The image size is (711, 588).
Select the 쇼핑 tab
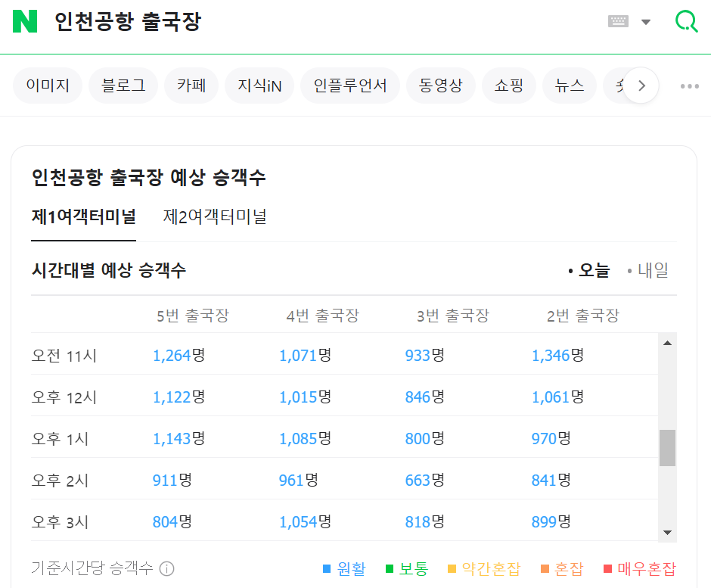coord(509,86)
